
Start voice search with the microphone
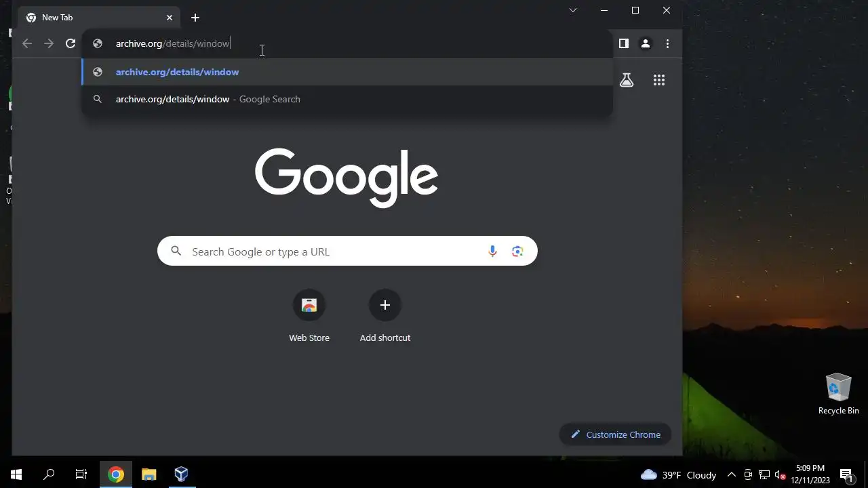tap(492, 251)
